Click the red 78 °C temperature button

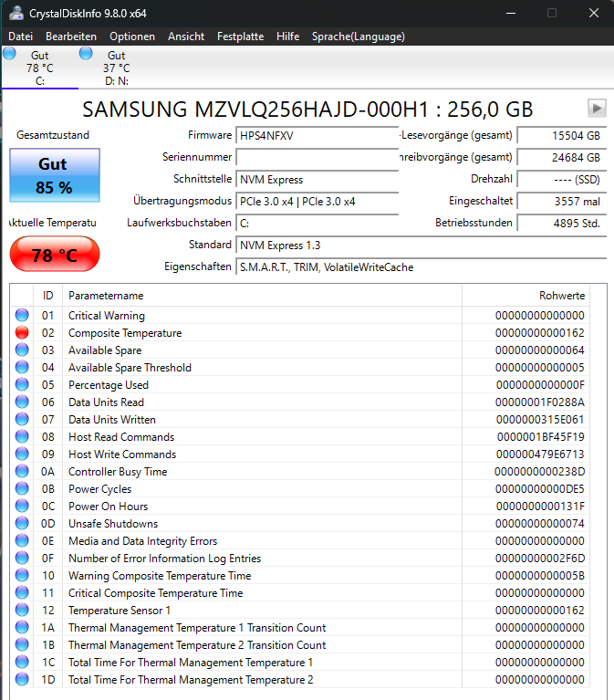pyautogui.click(x=55, y=255)
